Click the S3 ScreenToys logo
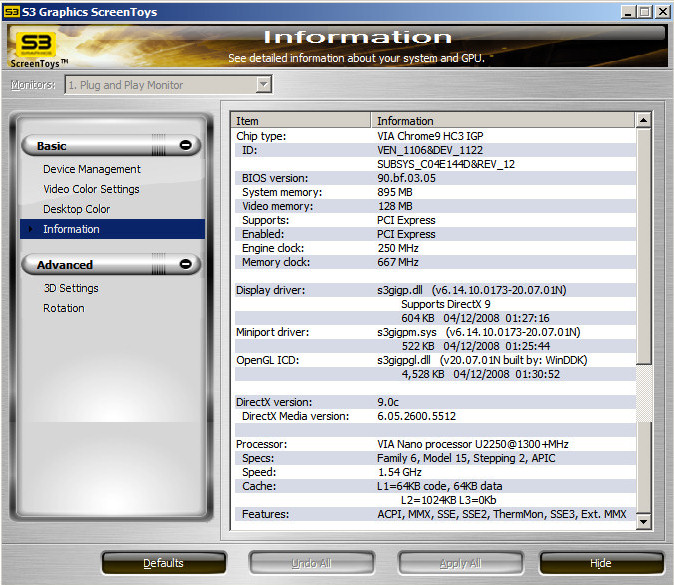 [37, 49]
